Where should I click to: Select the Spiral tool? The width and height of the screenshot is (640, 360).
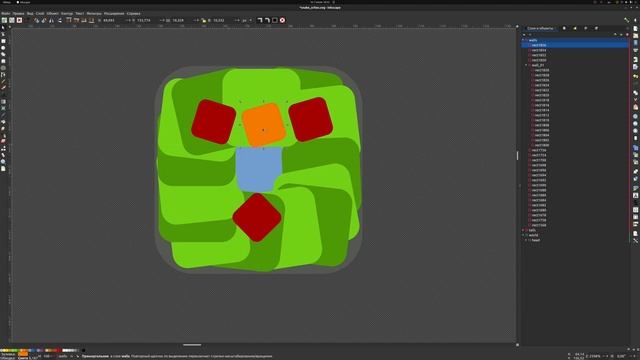click(3, 68)
